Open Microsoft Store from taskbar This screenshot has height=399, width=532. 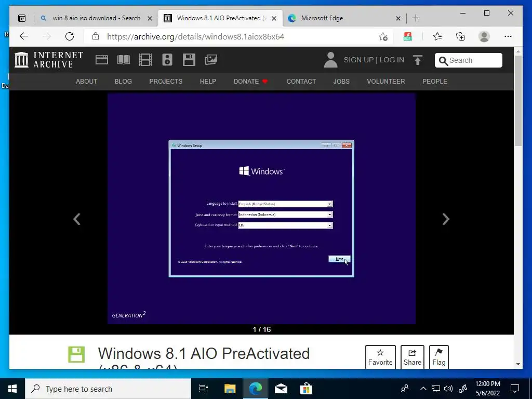[x=306, y=389]
